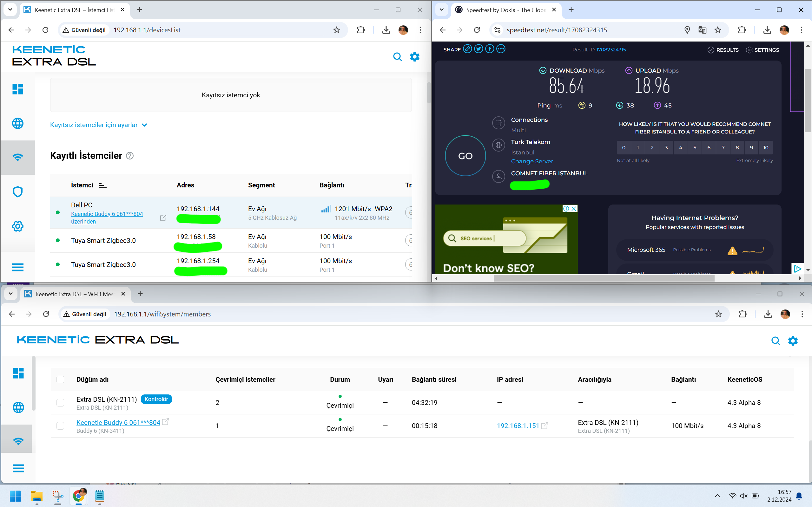Screen dimensions: 812x507
Task: Switch to Speedtest by Ookla tab
Action: click(x=506, y=10)
